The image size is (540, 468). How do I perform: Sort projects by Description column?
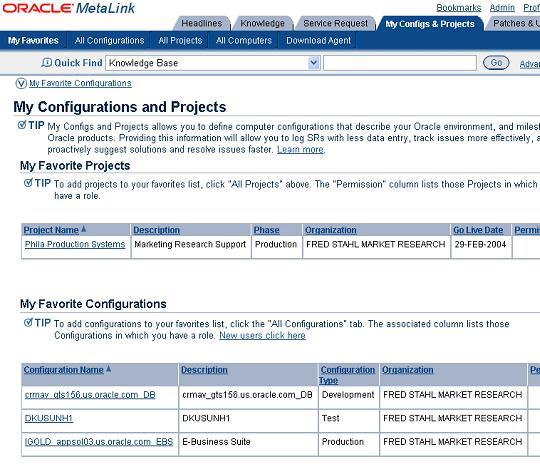[156, 230]
